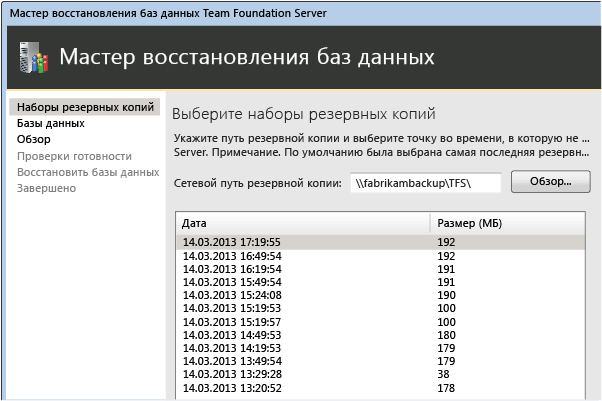The height and width of the screenshot is (401, 602).
Task: Select backup 14.03.2013 16:19:54
Action: tap(380, 269)
